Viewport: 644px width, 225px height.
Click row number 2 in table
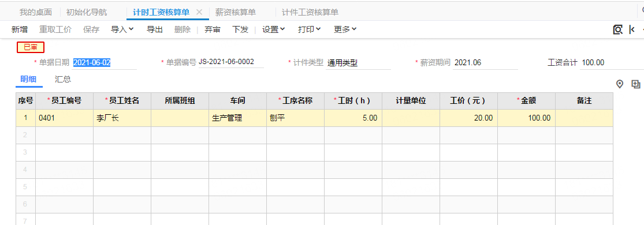(x=25, y=135)
